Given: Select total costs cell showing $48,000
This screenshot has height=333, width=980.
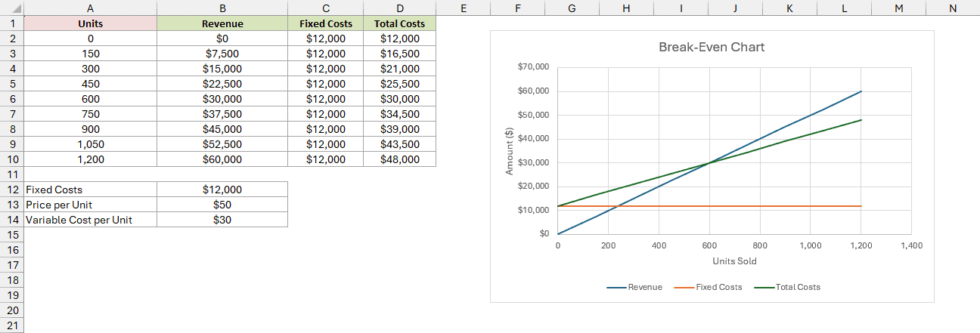Looking at the screenshot, I should (x=399, y=159).
